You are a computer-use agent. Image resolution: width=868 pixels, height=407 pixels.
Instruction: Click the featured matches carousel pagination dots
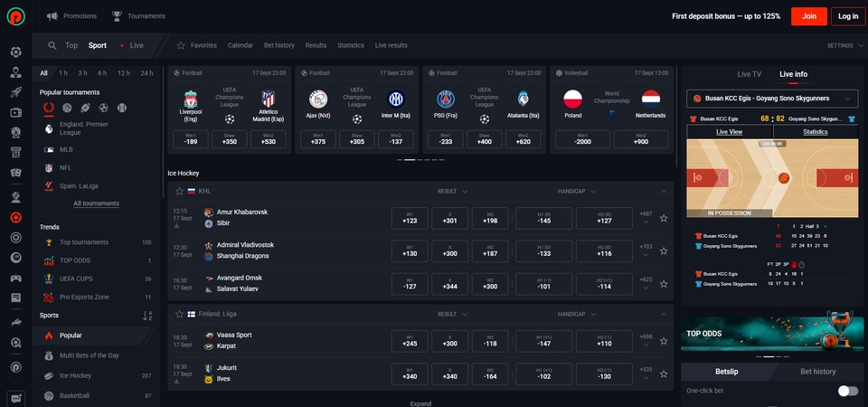coord(420,159)
